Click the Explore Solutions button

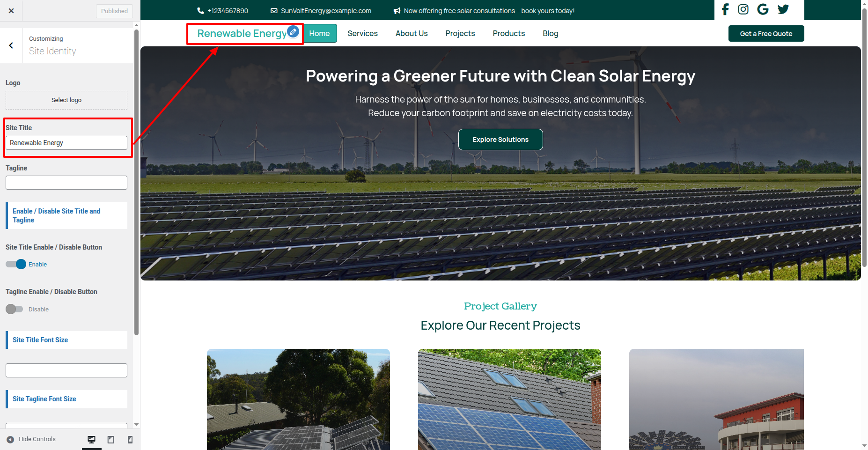(x=500, y=140)
